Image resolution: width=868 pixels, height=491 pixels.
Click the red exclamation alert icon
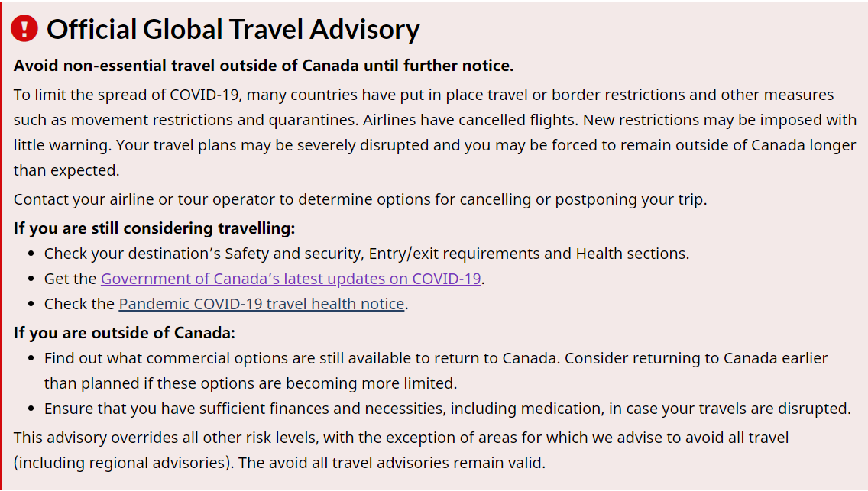pyautogui.click(x=24, y=28)
